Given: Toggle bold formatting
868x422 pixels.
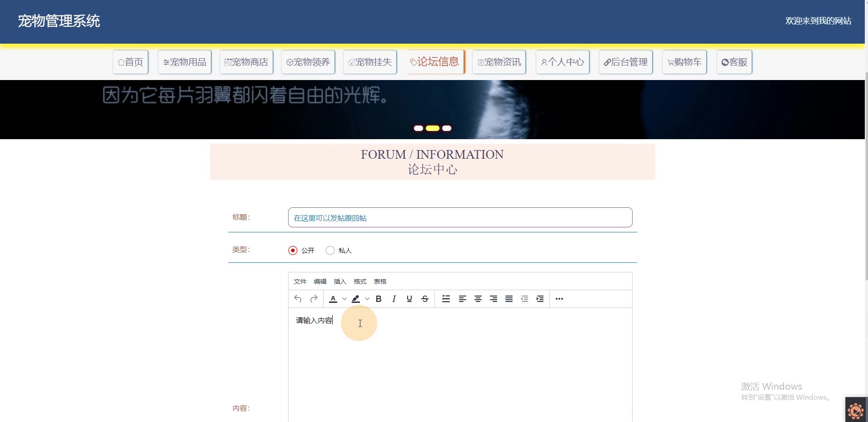Looking at the screenshot, I should 379,299.
